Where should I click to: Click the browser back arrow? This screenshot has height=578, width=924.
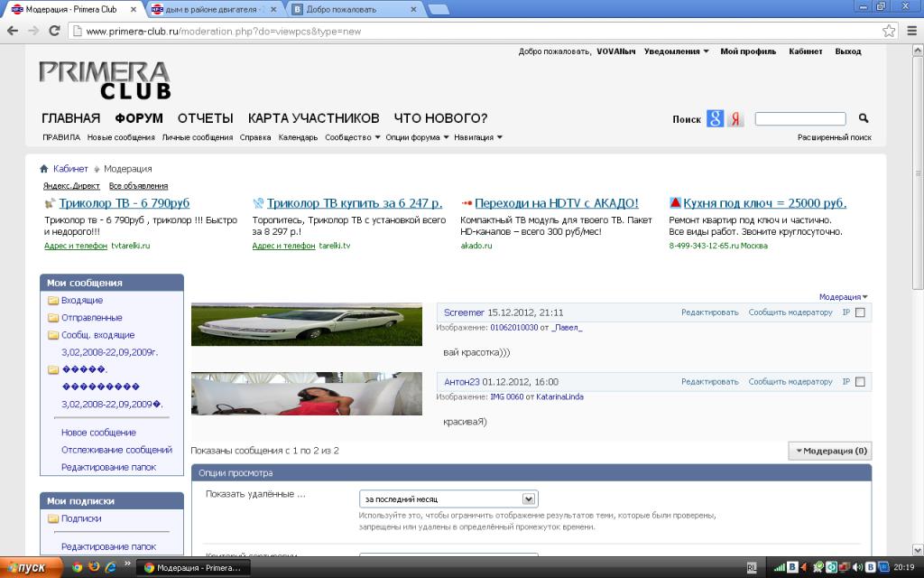click(13, 31)
